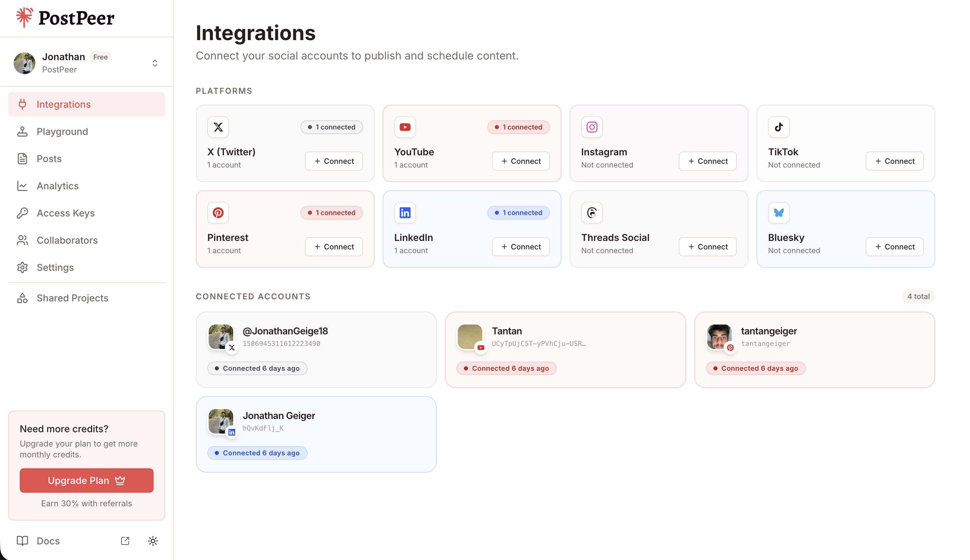Connect an Instagram account
Viewport: 970px width, 560px height.
(707, 161)
